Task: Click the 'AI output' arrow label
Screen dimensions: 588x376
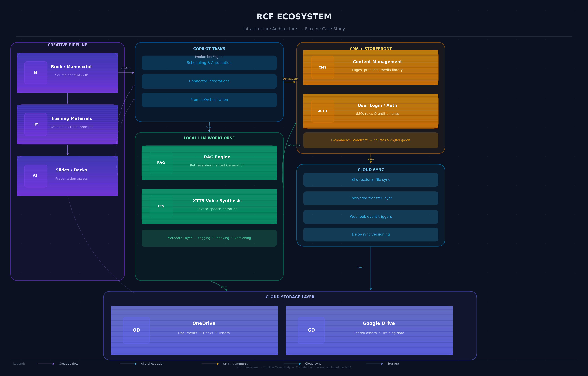Action: (x=294, y=146)
